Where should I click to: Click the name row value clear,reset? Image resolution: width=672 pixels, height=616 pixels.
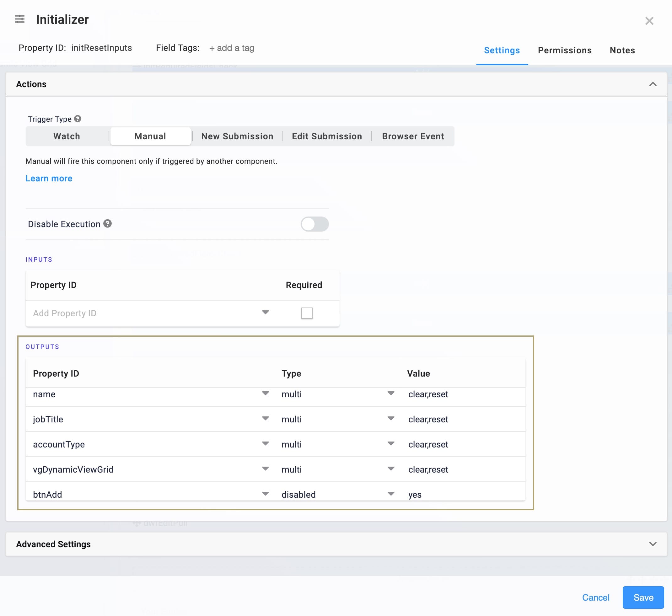coord(428,394)
